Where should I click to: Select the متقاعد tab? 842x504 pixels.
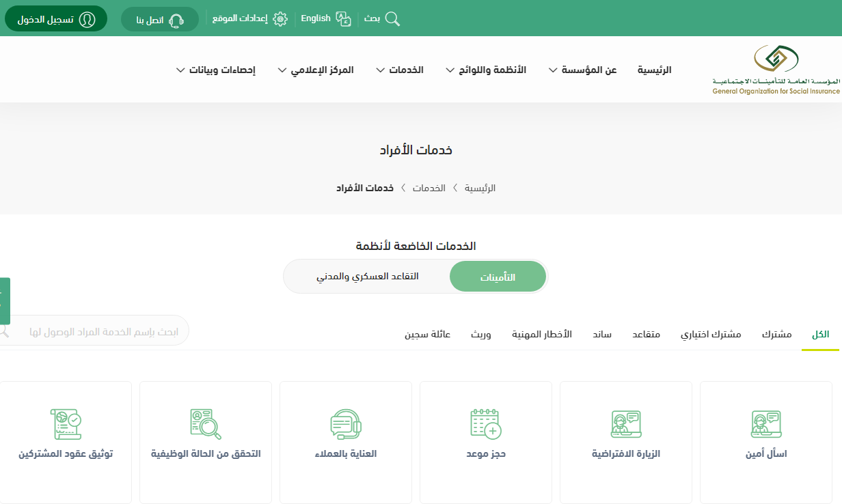pyautogui.click(x=646, y=334)
